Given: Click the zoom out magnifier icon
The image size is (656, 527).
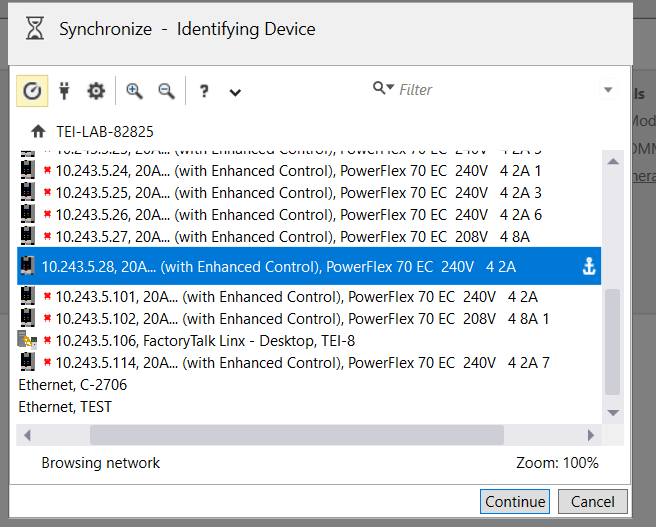Looking at the screenshot, I should pos(166,91).
